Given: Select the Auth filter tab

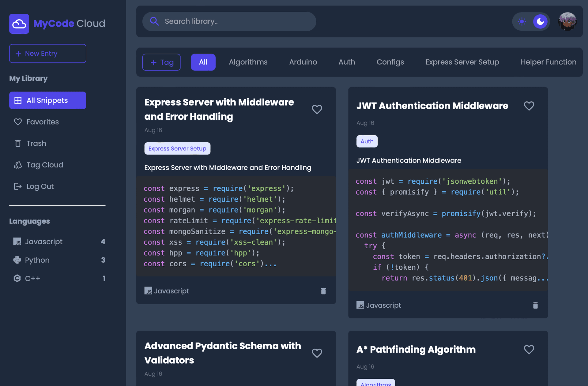Looking at the screenshot, I should (x=346, y=62).
